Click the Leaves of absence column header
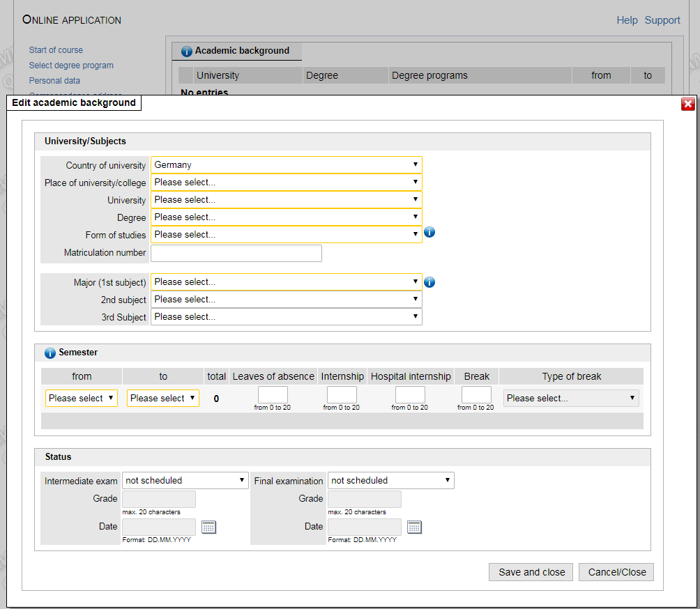Viewport: 700px width, 609px height. (x=273, y=376)
